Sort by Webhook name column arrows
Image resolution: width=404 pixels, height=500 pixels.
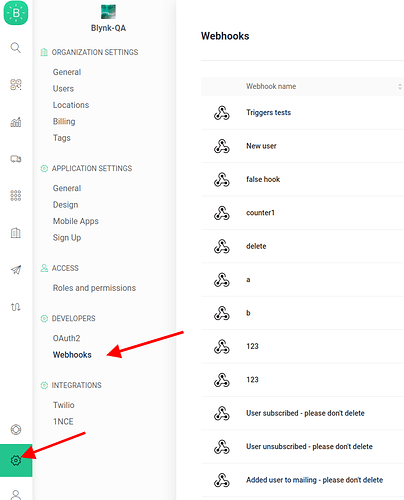400,86
